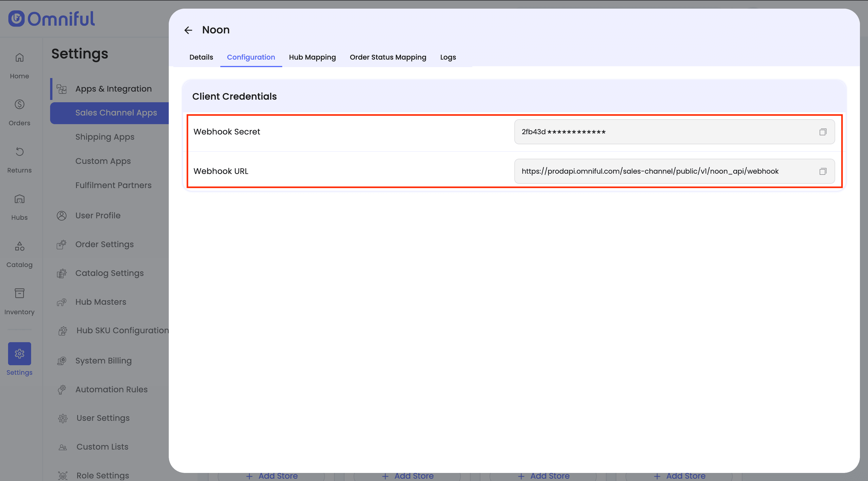Screen dimensions: 868x481
Task: Go to Returns in the sidebar
Action: tap(20, 160)
